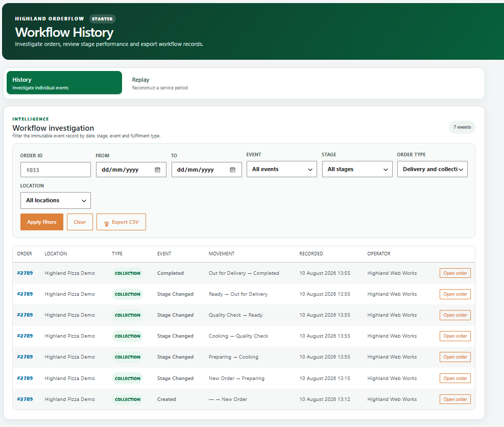Click the Export CSV button label

point(125,222)
